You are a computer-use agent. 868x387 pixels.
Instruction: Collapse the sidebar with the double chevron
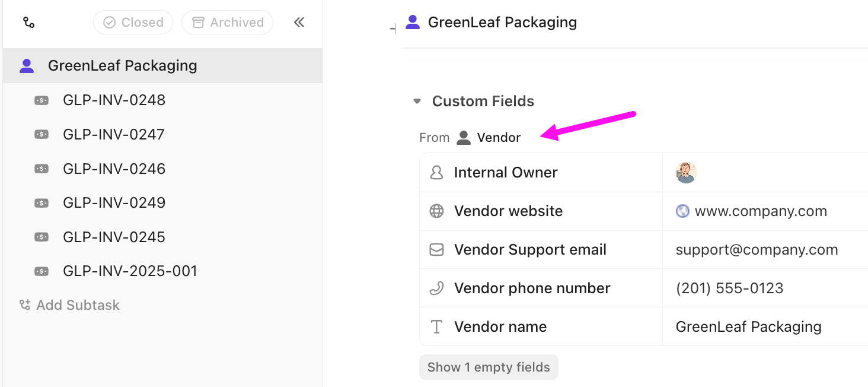pos(299,22)
